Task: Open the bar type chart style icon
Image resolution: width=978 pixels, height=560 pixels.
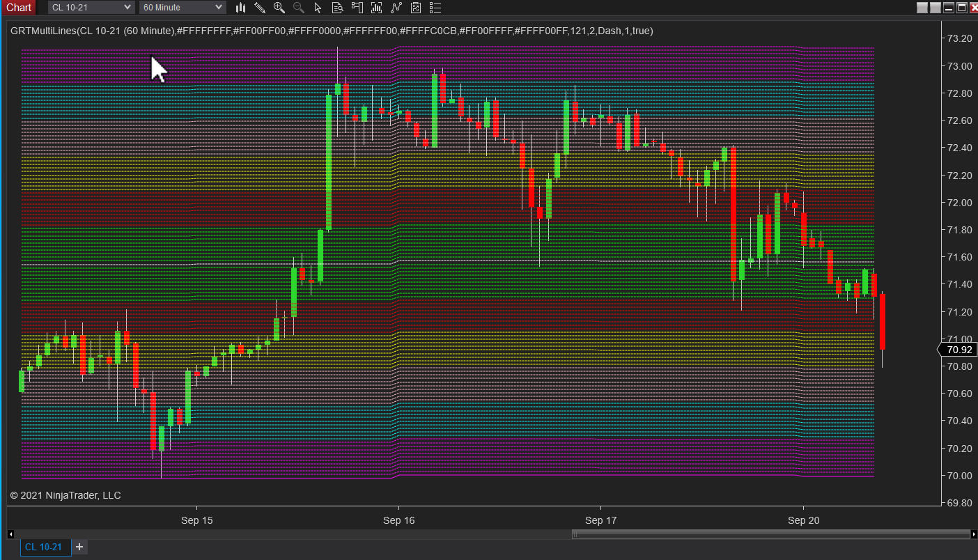Action: click(x=241, y=8)
